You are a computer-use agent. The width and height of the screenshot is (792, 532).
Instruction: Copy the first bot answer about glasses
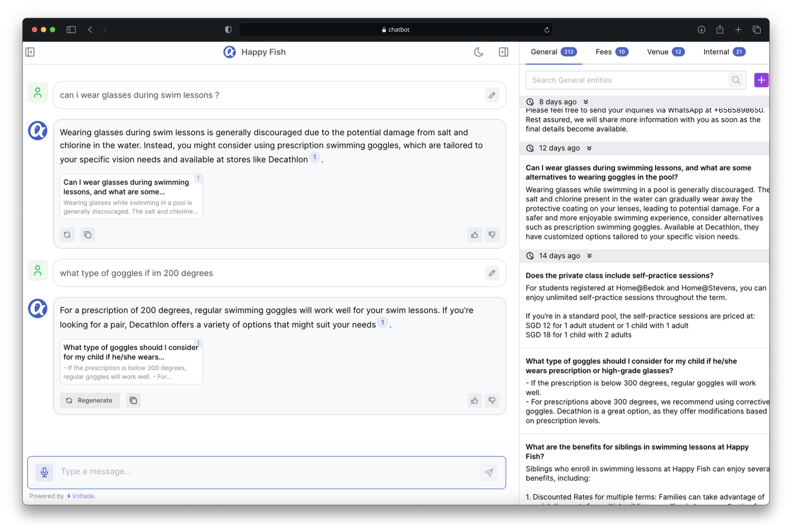tap(88, 235)
